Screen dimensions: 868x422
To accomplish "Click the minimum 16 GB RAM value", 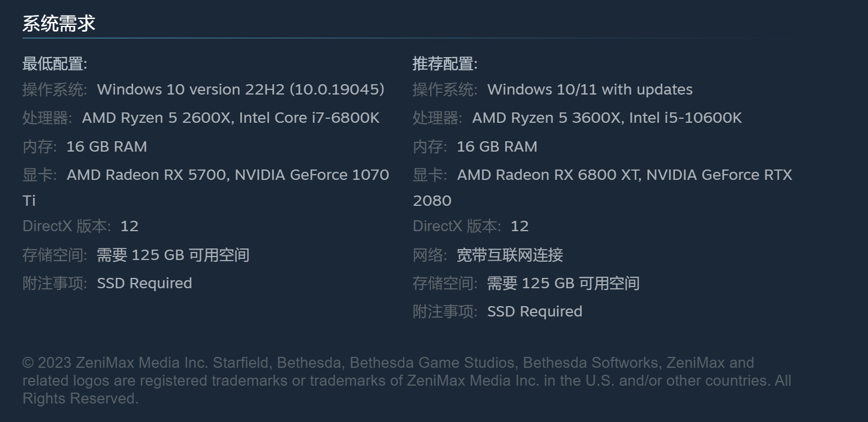I will point(107,146).
